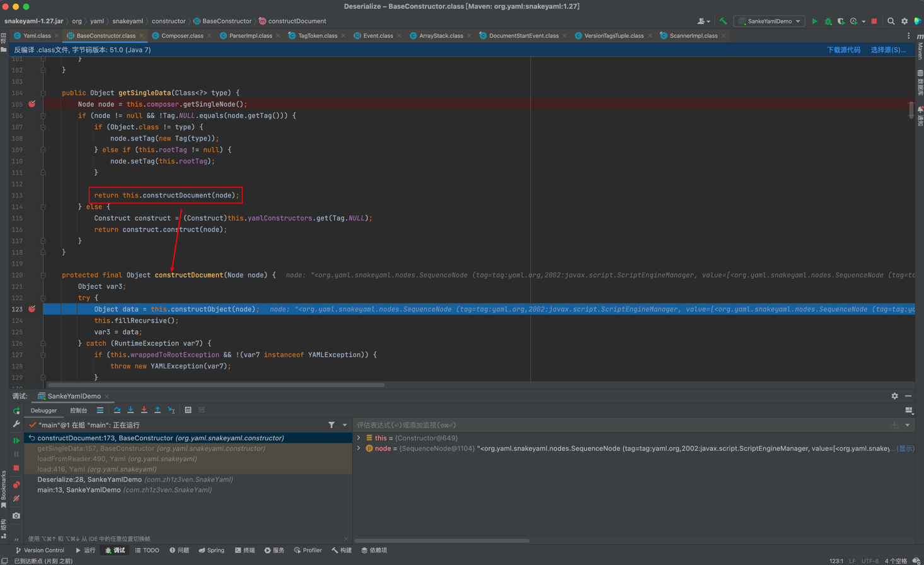The image size is (924, 565).
Task: Click the View Breakpoints double red dot icon
Action: pos(16,485)
